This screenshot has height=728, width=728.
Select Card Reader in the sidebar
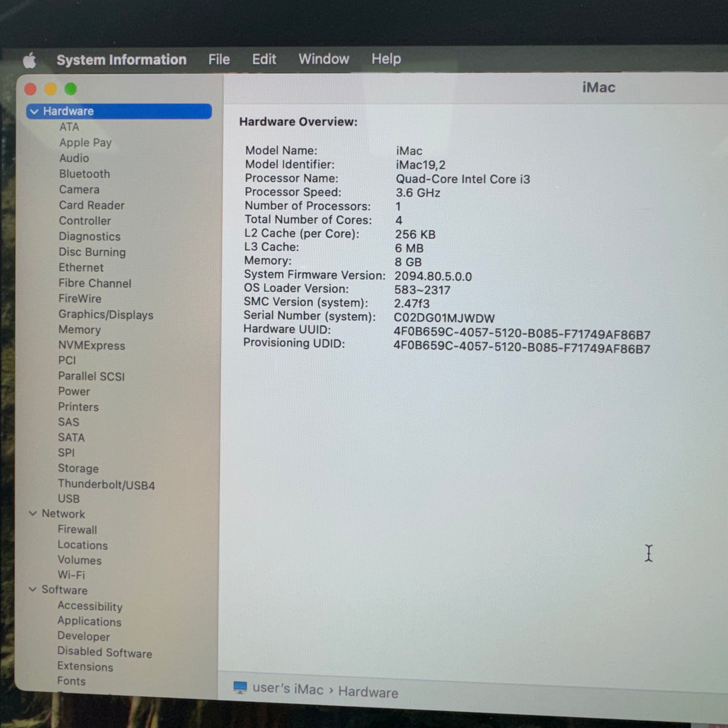92,205
